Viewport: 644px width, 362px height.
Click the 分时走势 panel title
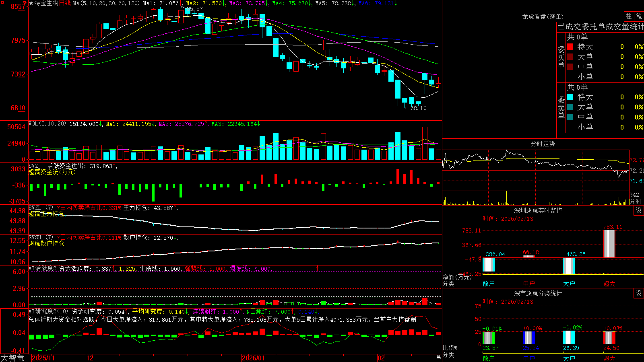point(543,144)
